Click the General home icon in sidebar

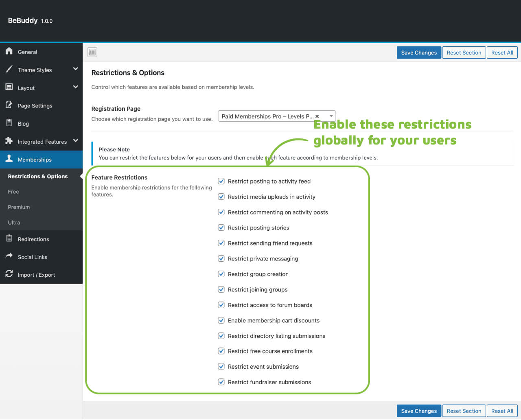9,51
